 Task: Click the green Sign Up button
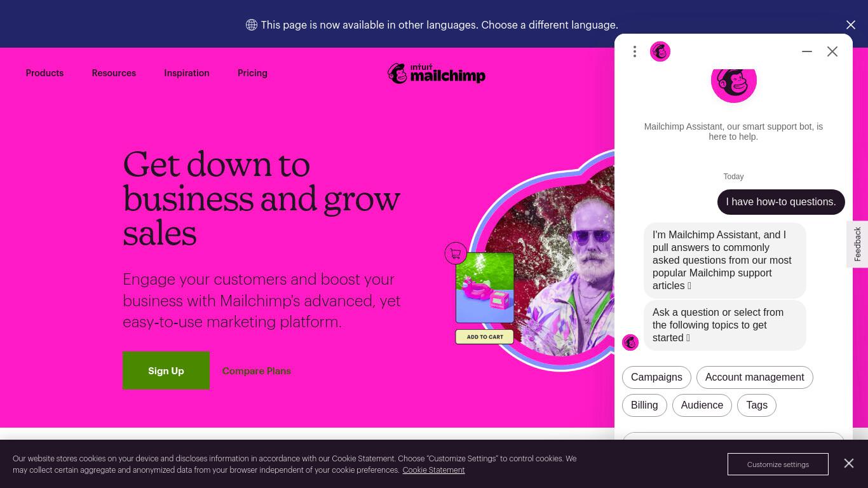tap(166, 370)
